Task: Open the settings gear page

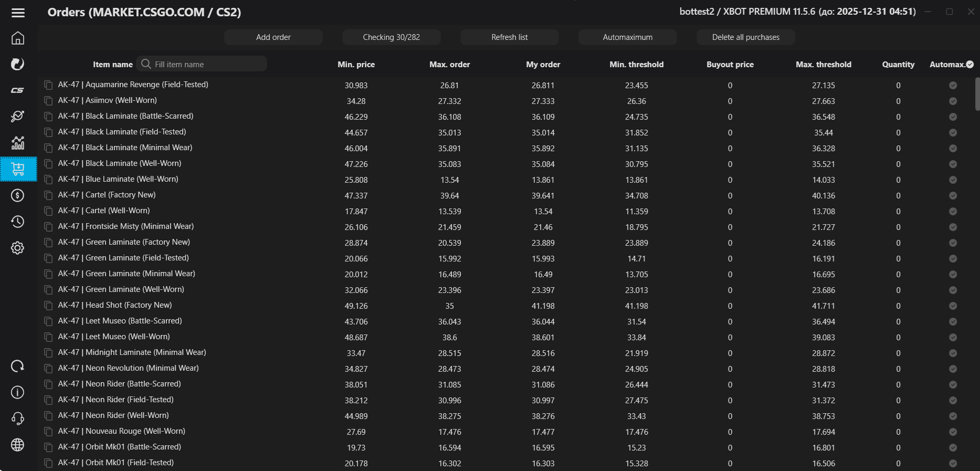Action: (x=18, y=248)
